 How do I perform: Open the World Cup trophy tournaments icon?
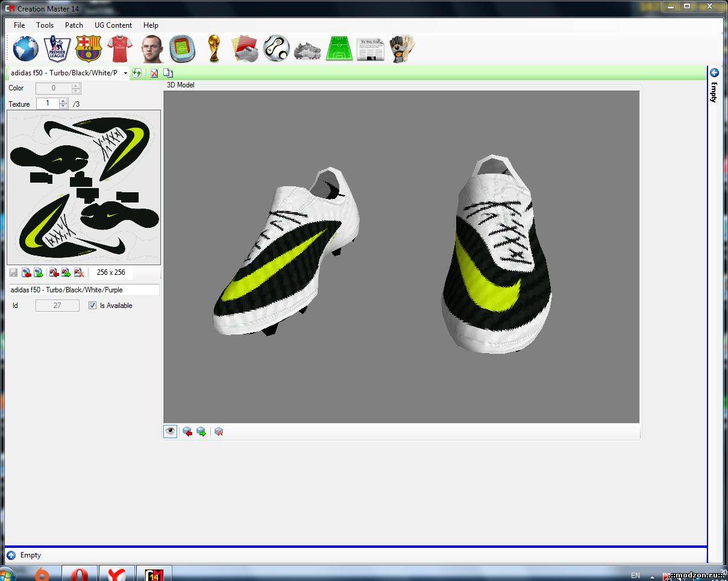click(x=213, y=49)
